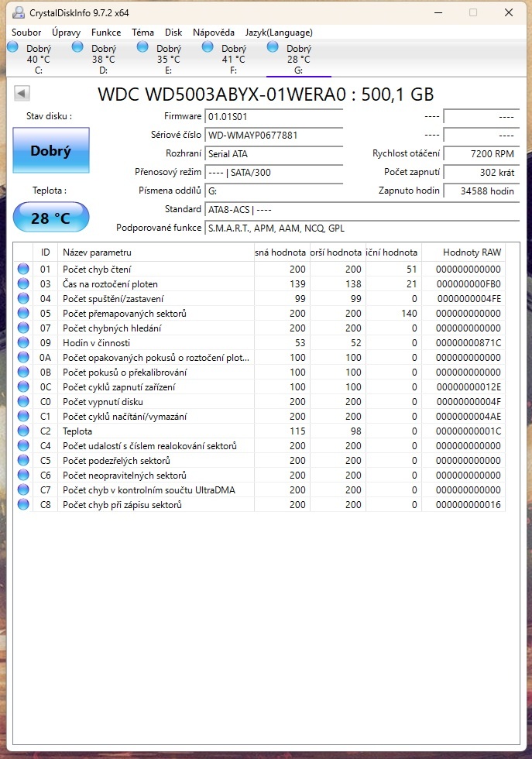
Task: Click the previous disk arrow button
Action: [22, 93]
